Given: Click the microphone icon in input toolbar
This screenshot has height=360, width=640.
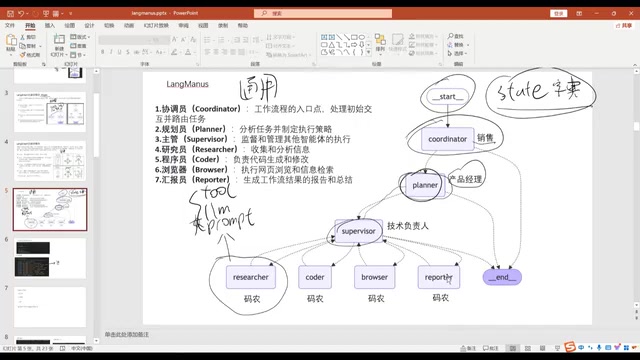Looking at the screenshot, I should coord(599,347).
